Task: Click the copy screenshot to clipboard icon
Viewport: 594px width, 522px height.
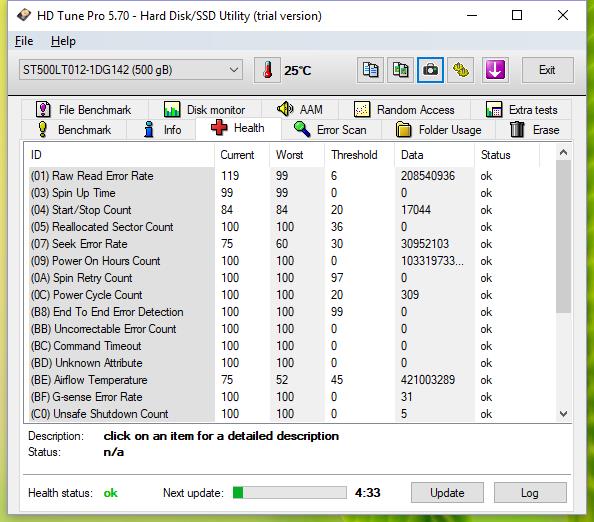Action: 400,70
